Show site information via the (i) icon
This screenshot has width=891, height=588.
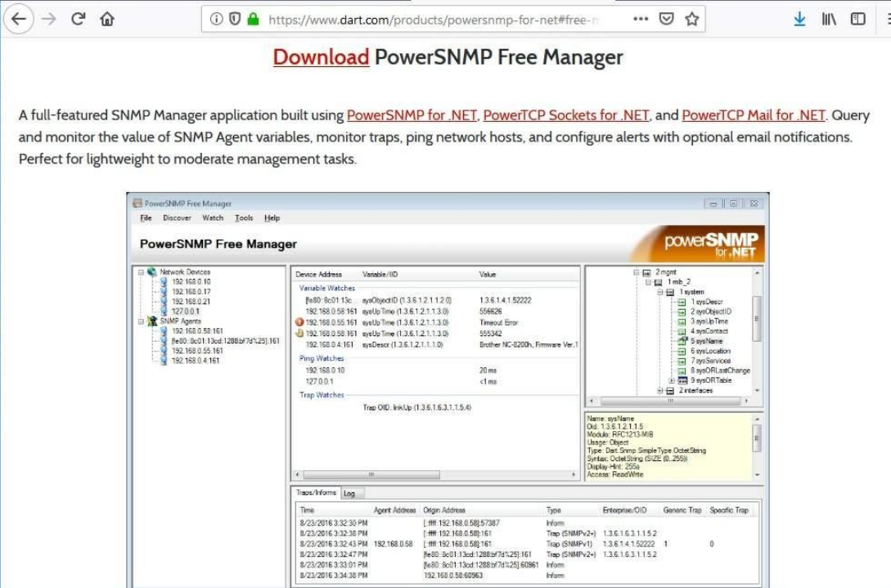pos(216,19)
